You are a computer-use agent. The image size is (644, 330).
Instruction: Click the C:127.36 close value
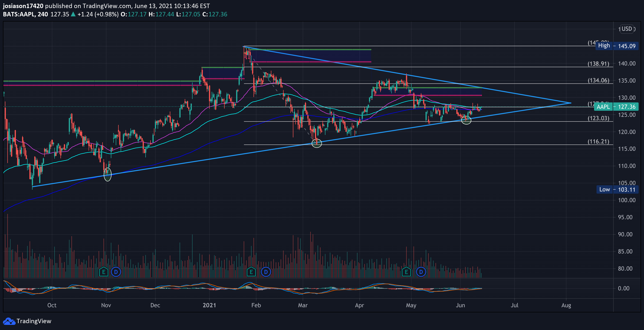click(x=215, y=14)
